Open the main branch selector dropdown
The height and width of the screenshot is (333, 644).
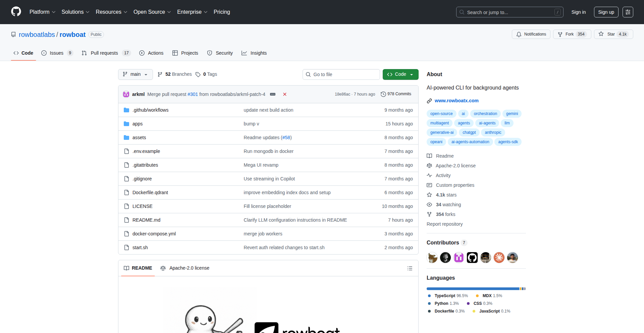(x=136, y=74)
